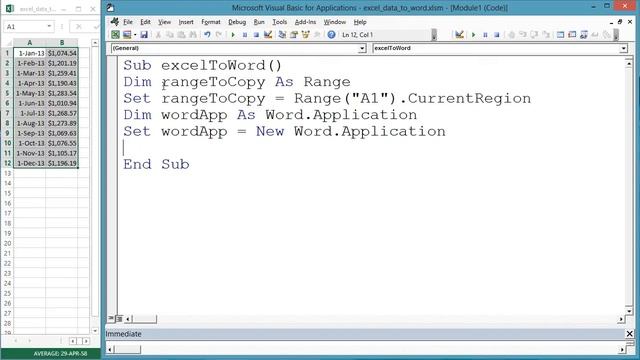Viewport: 640px width, 360px height.
Task: Expand the (General) object dropdown
Action: click(362, 49)
